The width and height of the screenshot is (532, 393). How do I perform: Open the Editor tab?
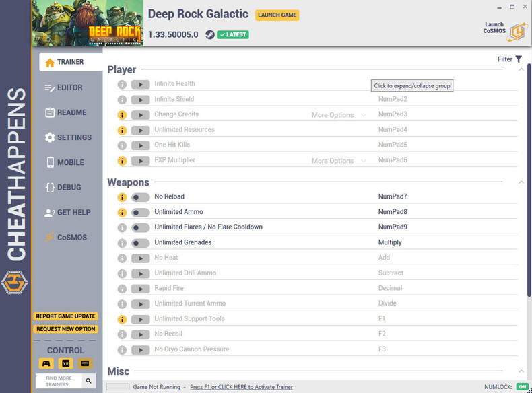coord(68,87)
